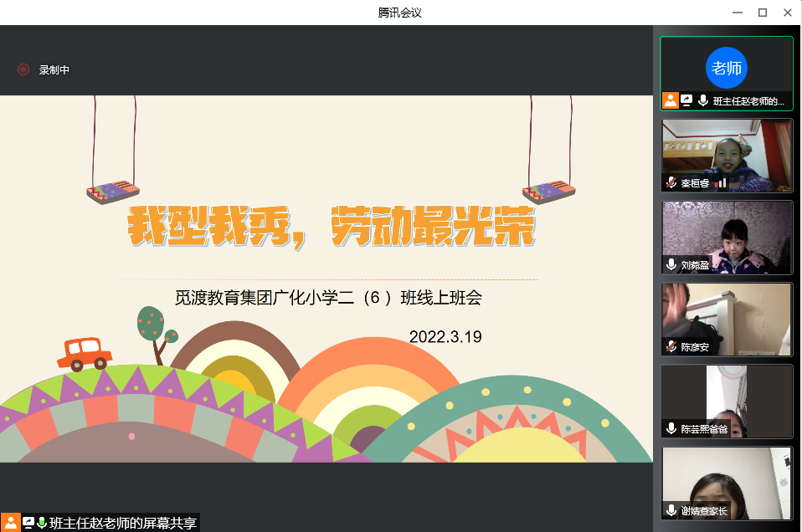Close the 腾讯会议 window
Viewport: 802px width, 532px height.
(787, 13)
